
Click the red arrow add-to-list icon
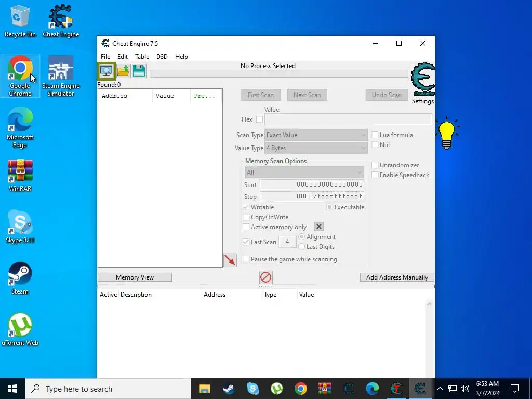click(230, 260)
